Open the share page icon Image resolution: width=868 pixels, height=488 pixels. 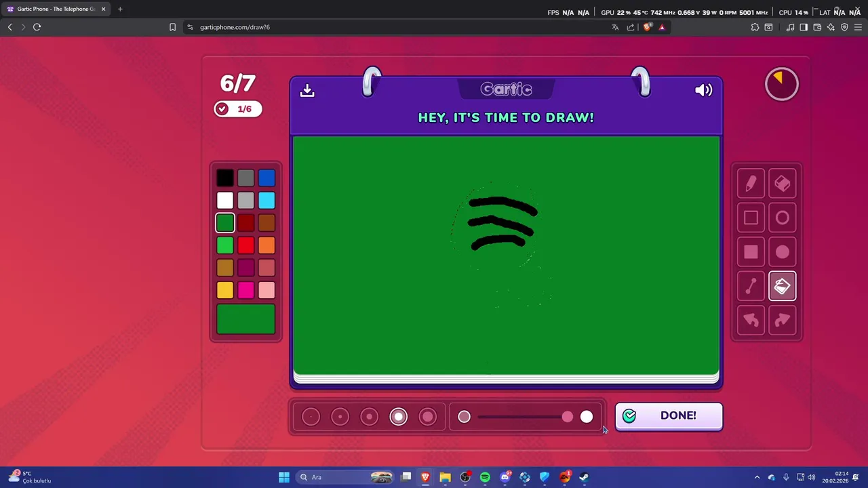tap(631, 27)
